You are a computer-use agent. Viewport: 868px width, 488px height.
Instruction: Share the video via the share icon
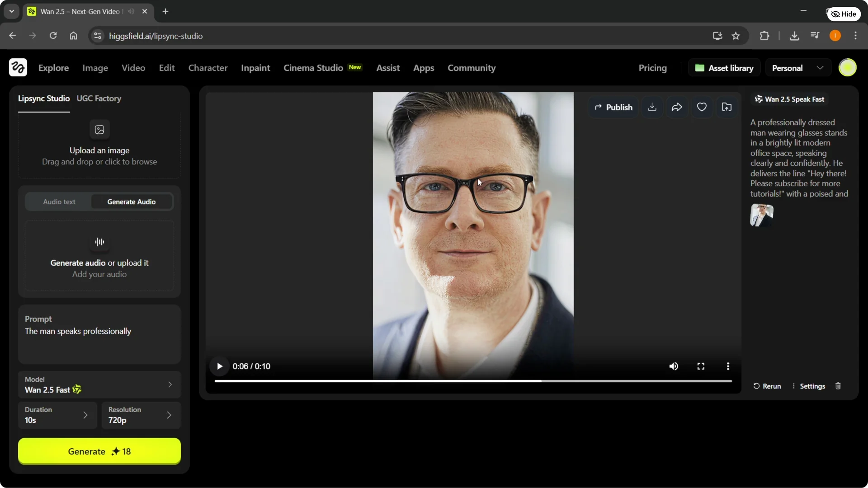coord(677,107)
